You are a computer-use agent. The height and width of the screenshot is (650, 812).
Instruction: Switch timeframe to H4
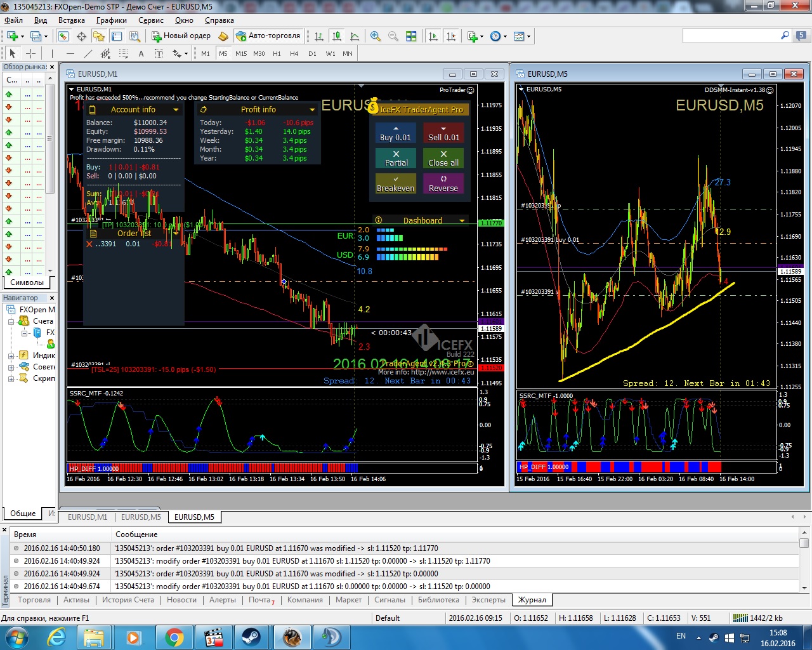[294, 53]
